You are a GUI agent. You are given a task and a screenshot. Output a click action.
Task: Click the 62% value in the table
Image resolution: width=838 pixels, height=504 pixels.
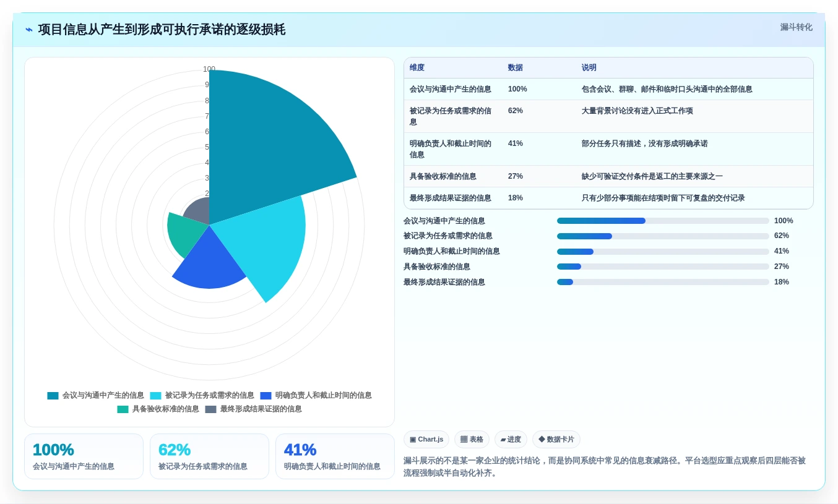point(516,111)
